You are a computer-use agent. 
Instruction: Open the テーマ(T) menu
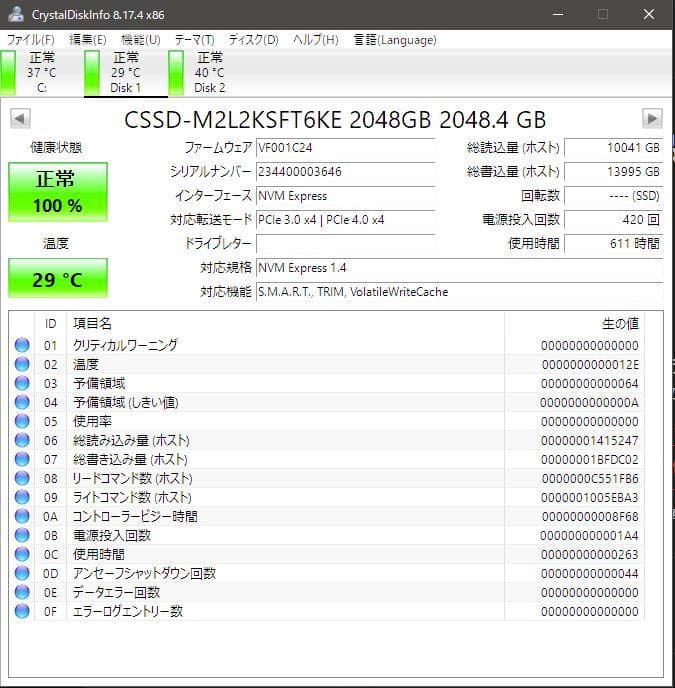[x=194, y=40]
